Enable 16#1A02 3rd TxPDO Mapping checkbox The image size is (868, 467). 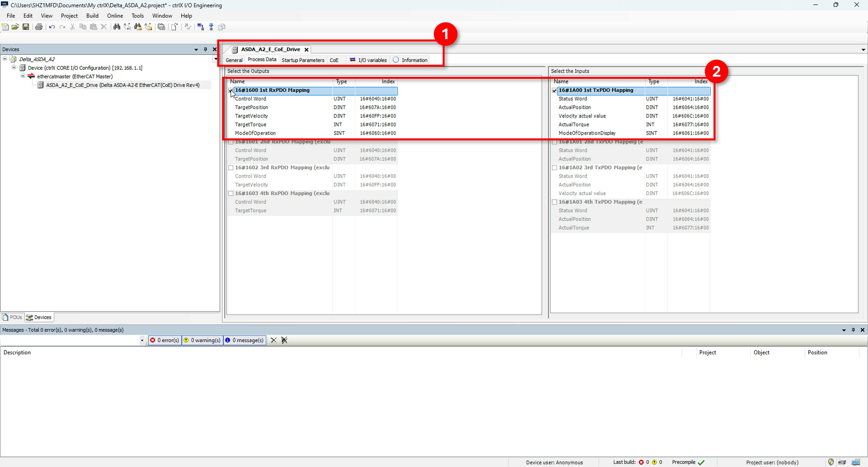pos(555,168)
